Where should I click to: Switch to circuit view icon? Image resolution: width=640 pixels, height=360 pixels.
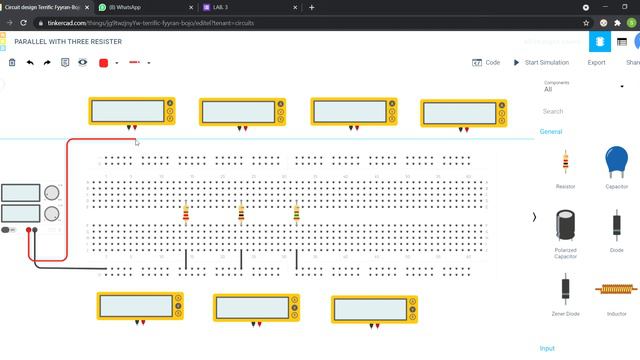point(600,41)
